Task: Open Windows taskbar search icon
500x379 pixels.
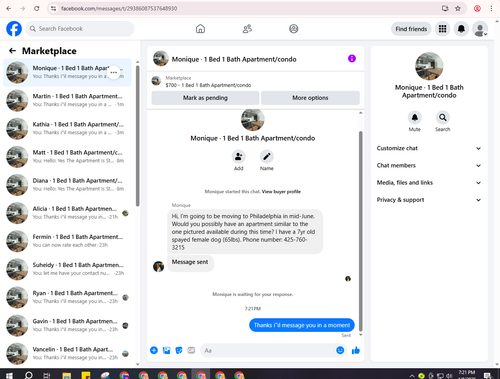Action: coord(29,375)
